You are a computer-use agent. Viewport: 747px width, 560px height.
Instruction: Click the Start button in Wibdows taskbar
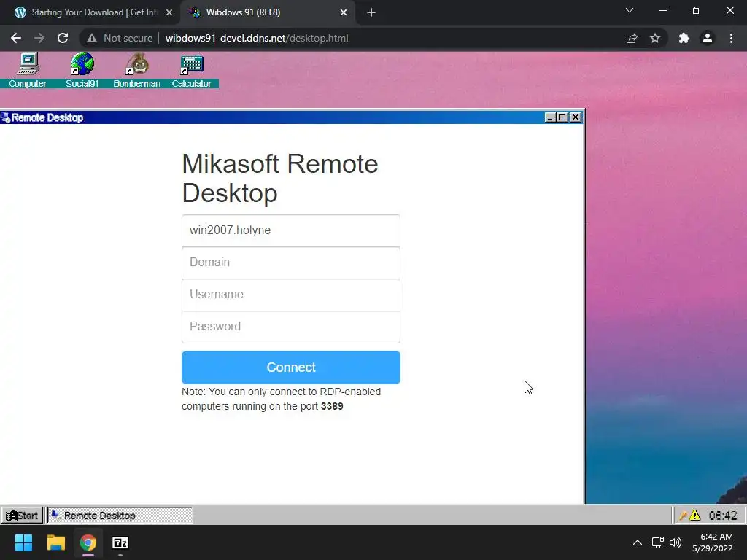(22, 516)
